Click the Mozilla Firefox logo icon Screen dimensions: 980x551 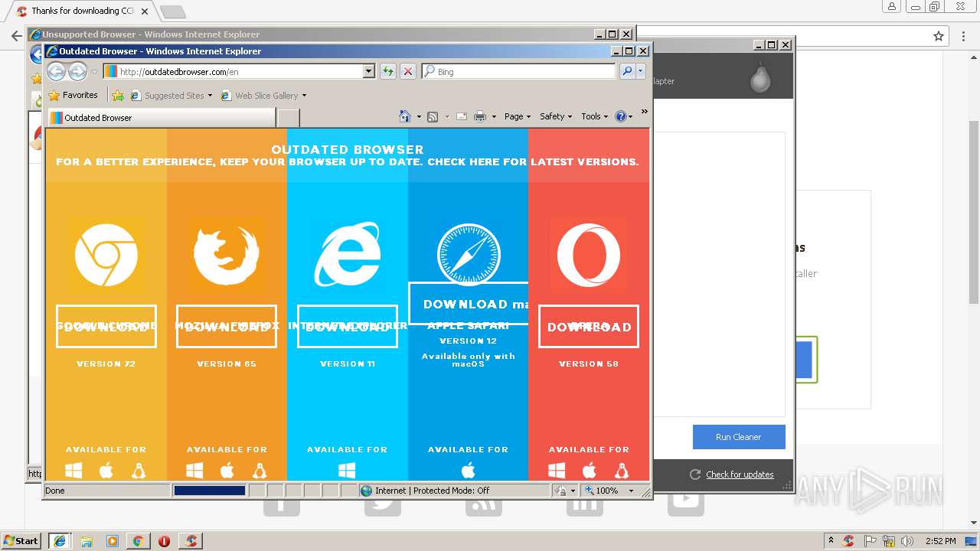point(227,255)
